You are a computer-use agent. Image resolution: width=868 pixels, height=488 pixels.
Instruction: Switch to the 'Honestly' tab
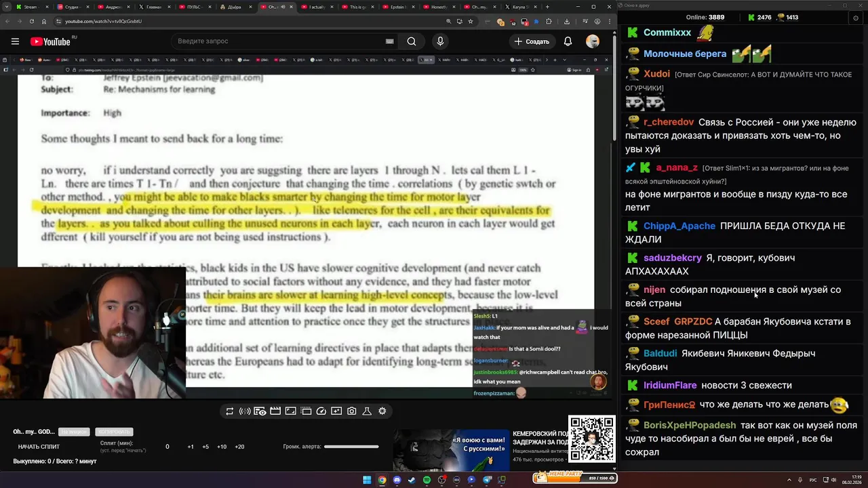point(438,7)
